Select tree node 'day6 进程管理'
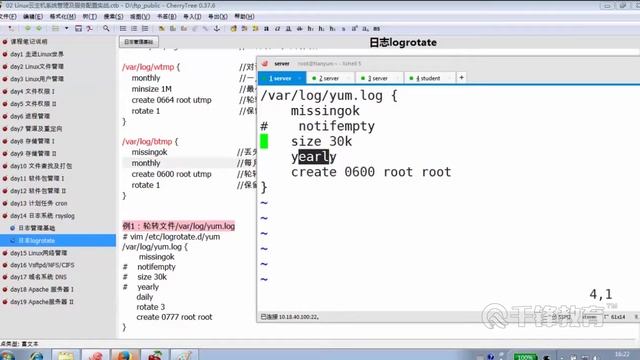640x360 pixels. pyautogui.click(x=30, y=116)
